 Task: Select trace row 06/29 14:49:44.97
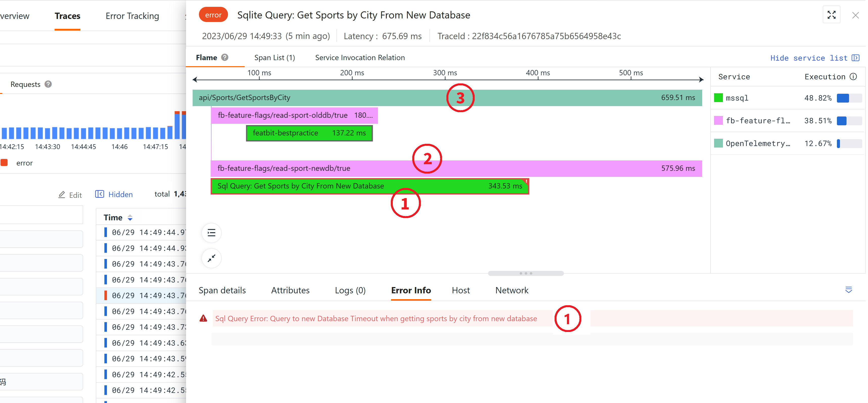pos(141,232)
